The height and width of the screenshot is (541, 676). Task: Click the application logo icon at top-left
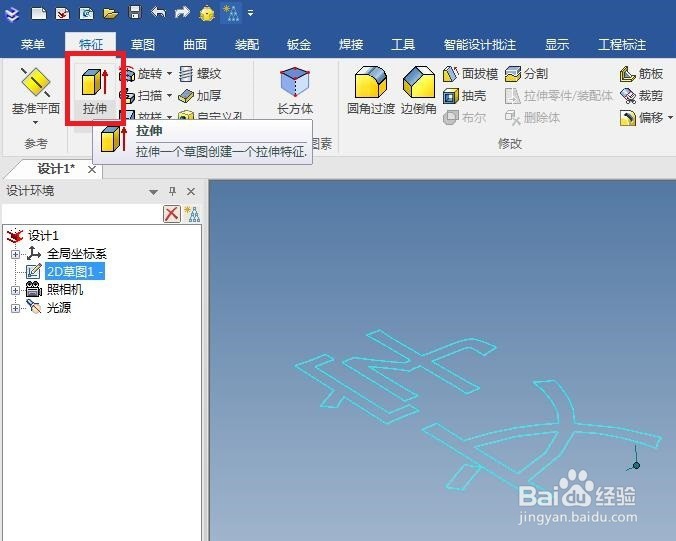click(x=12, y=14)
